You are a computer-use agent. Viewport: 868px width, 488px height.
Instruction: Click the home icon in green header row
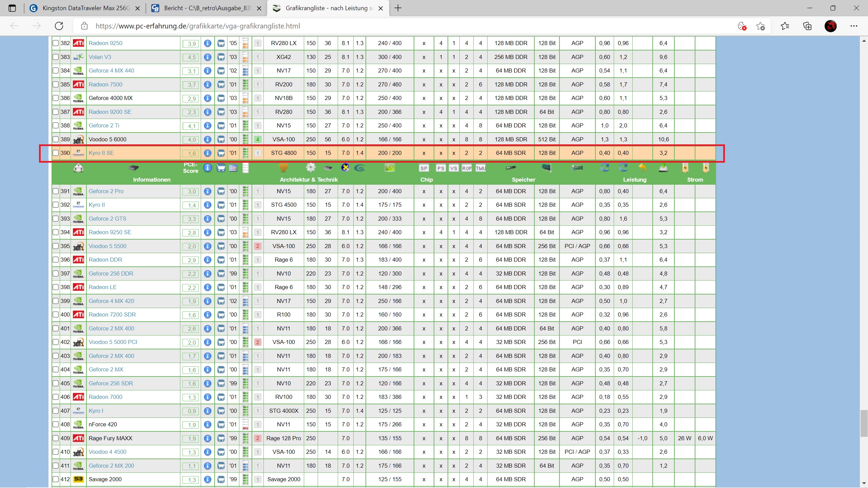pyautogui.click(x=78, y=168)
